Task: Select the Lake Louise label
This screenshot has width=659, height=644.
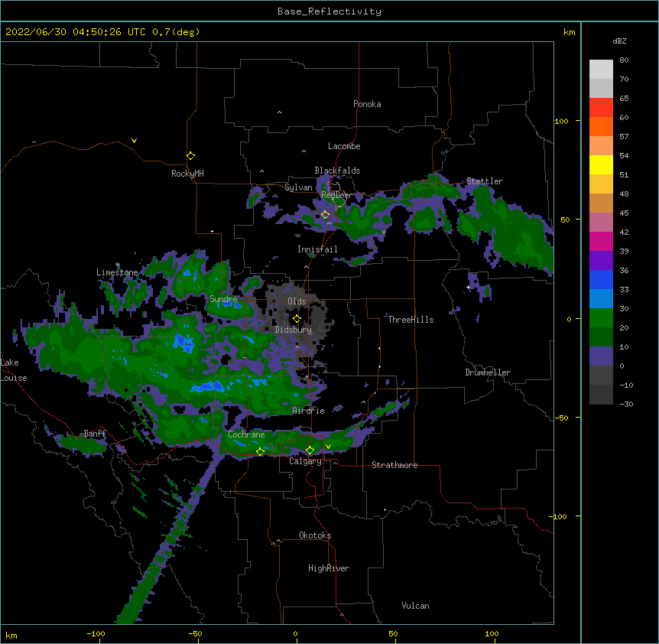Action: pyautogui.click(x=14, y=370)
